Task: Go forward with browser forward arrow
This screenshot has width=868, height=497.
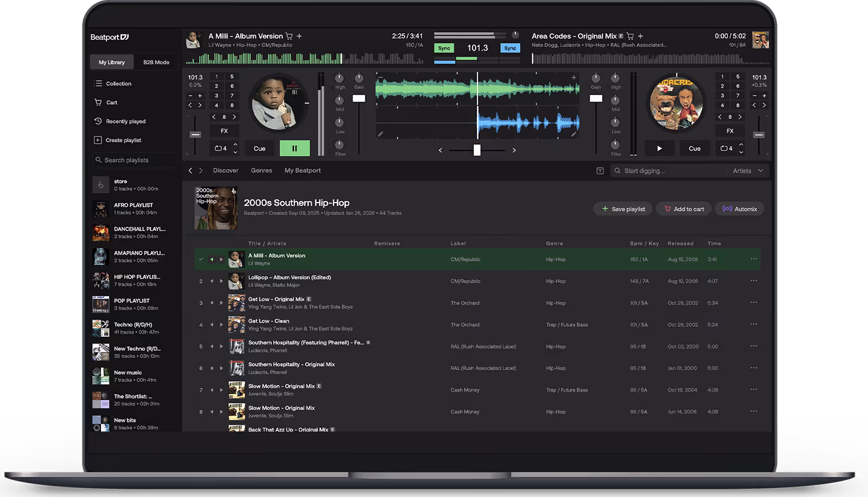Action: pyautogui.click(x=201, y=171)
